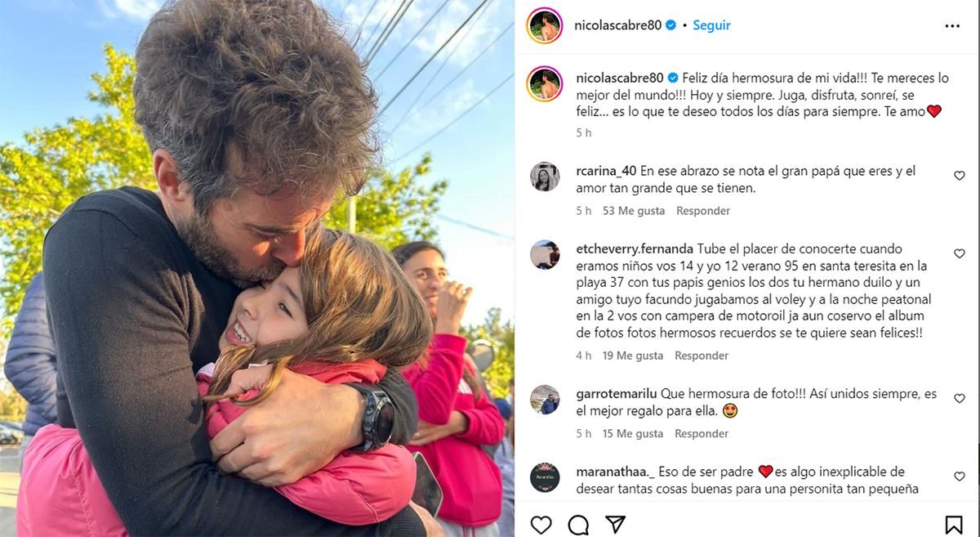
Task: Open the comment bubble icon
Action: point(578,524)
